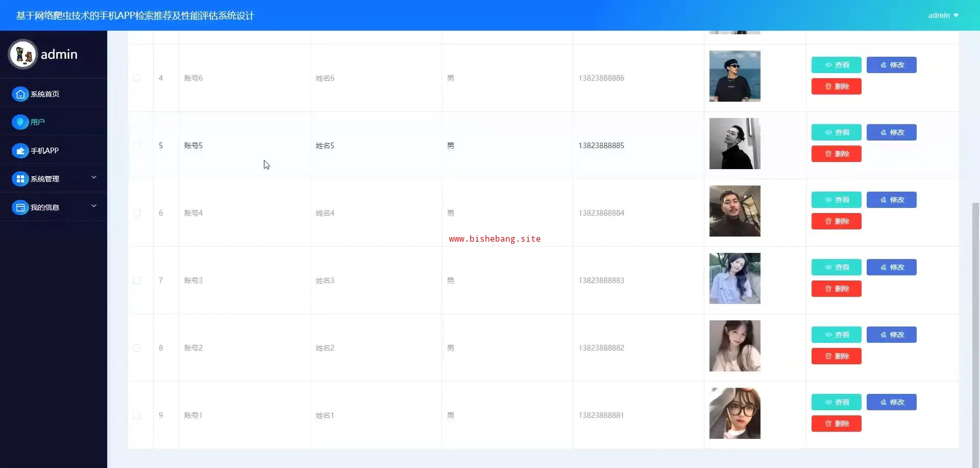Tick the checkbox for row 账号5
This screenshot has width=980, height=468.
tap(137, 146)
